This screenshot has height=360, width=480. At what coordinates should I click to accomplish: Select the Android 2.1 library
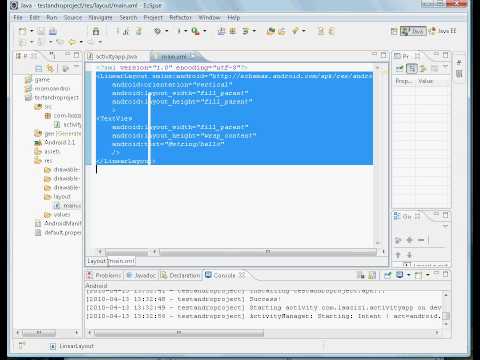tap(60, 142)
